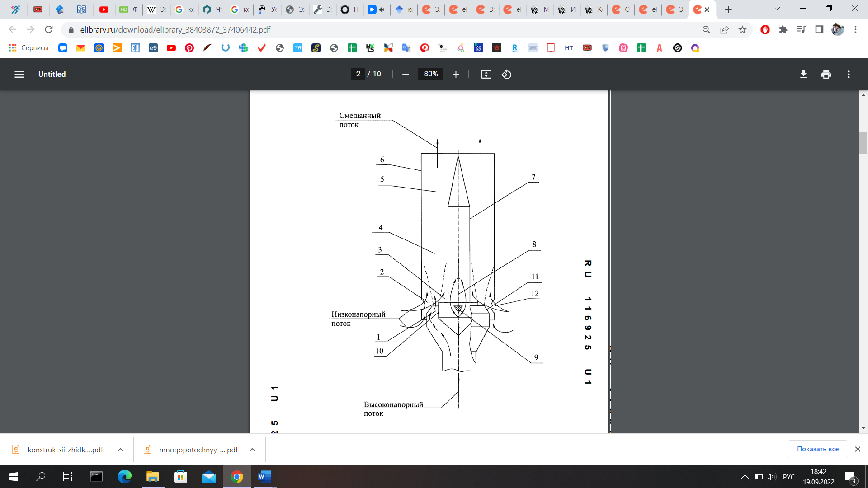
Task: Go forward in browser history
Action: pyautogui.click(x=31, y=29)
